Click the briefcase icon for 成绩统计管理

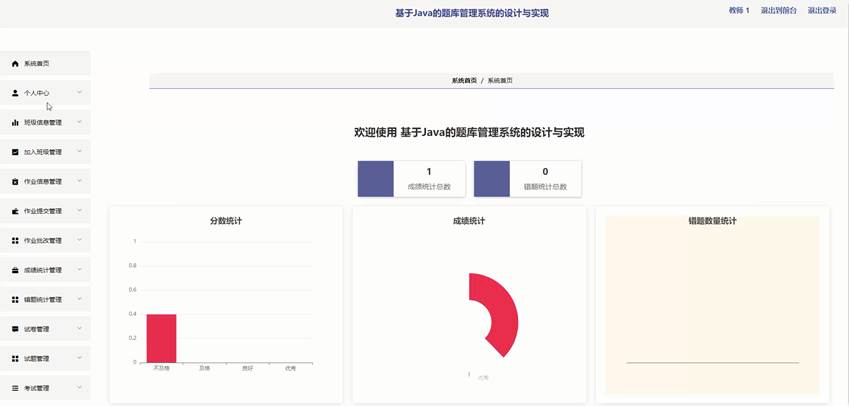pos(15,270)
